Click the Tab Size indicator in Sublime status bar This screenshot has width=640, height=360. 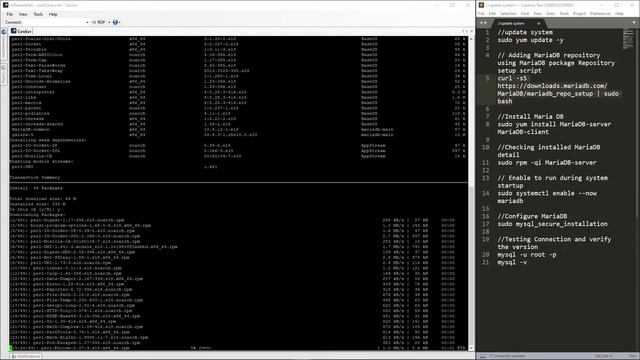603,356
